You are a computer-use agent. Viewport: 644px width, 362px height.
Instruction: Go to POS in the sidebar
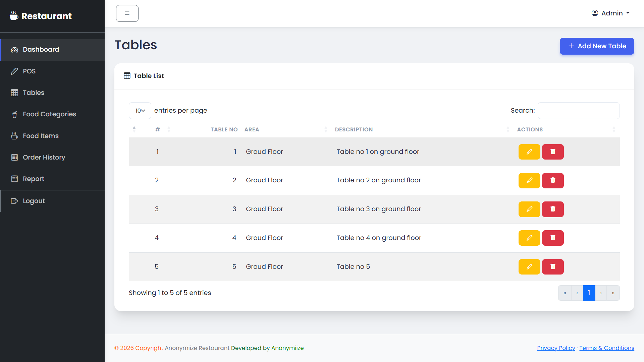[52, 71]
